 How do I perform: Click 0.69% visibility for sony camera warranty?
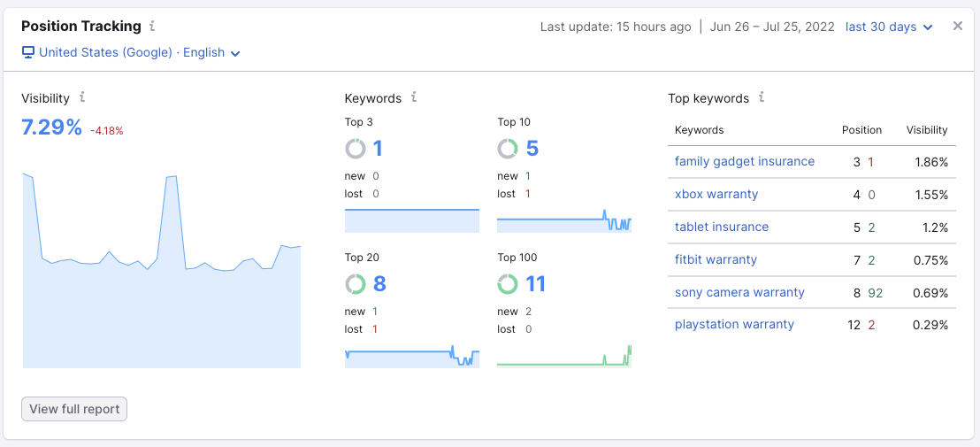coord(931,293)
